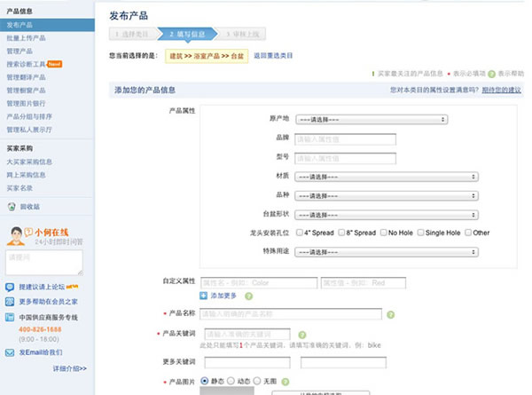Click the blue plus icon for 添加更多
The height and width of the screenshot is (395, 532).
pos(204,296)
